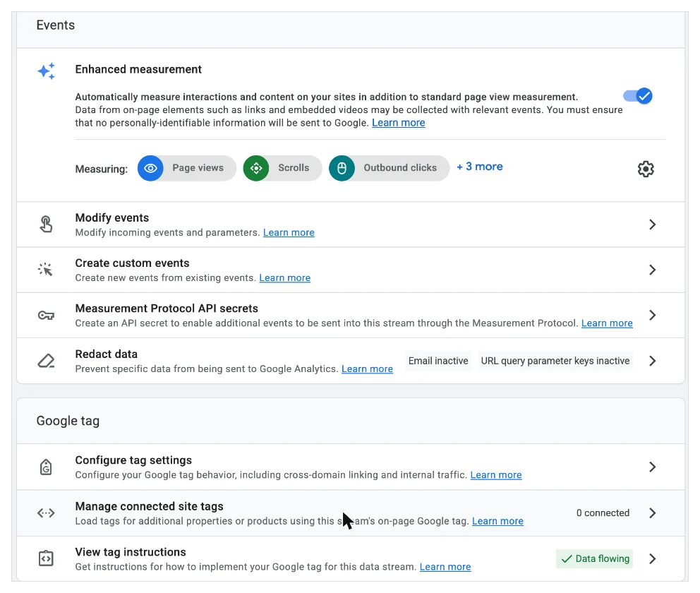Open Configure tag settings row
Viewport: 700px width, 593px height.
coord(351,467)
